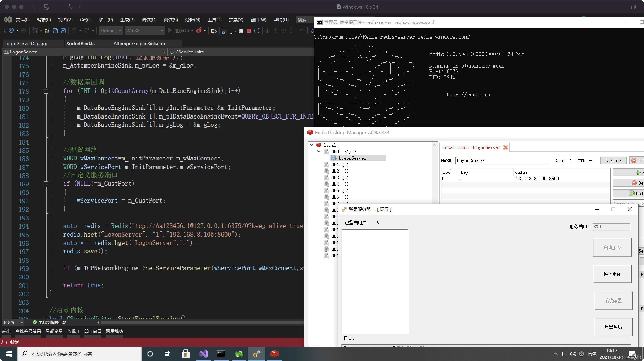Open the Win32 platform dropdown
This screenshot has width=644, height=361.
144,31
